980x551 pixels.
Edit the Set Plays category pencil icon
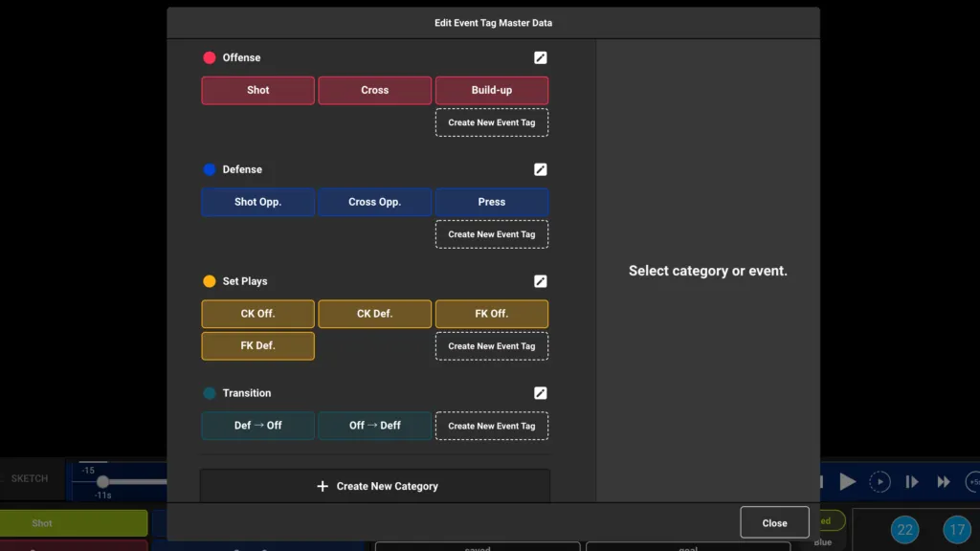(x=541, y=281)
